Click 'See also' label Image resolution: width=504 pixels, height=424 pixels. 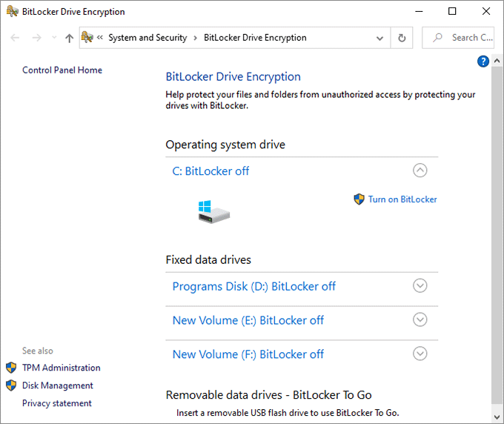[x=38, y=351]
